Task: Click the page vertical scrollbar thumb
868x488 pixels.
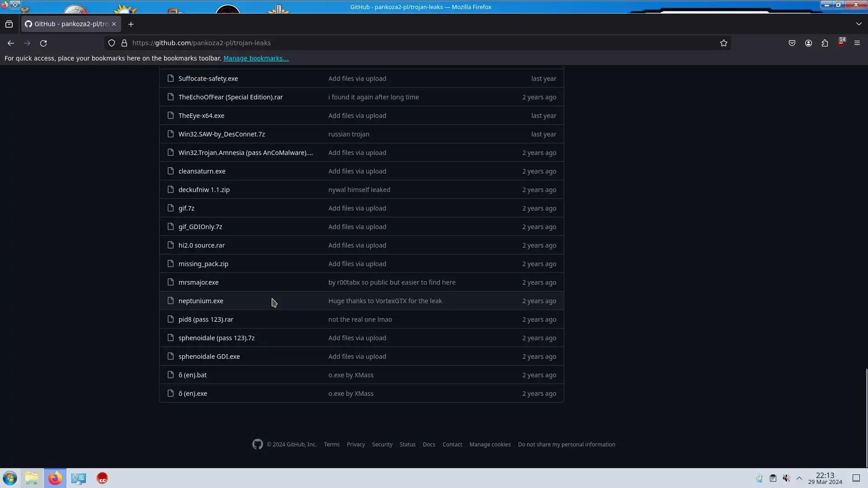Action: coord(866,418)
